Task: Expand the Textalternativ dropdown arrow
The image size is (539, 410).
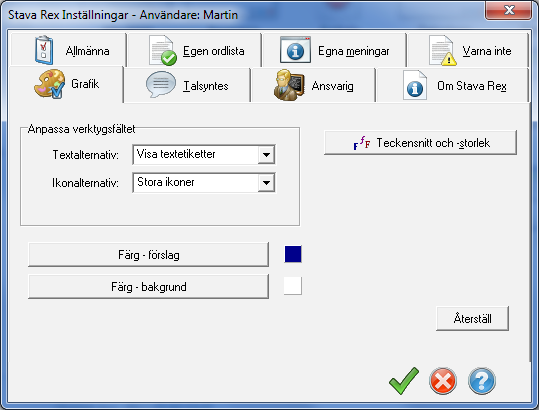Action: [x=266, y=155]
